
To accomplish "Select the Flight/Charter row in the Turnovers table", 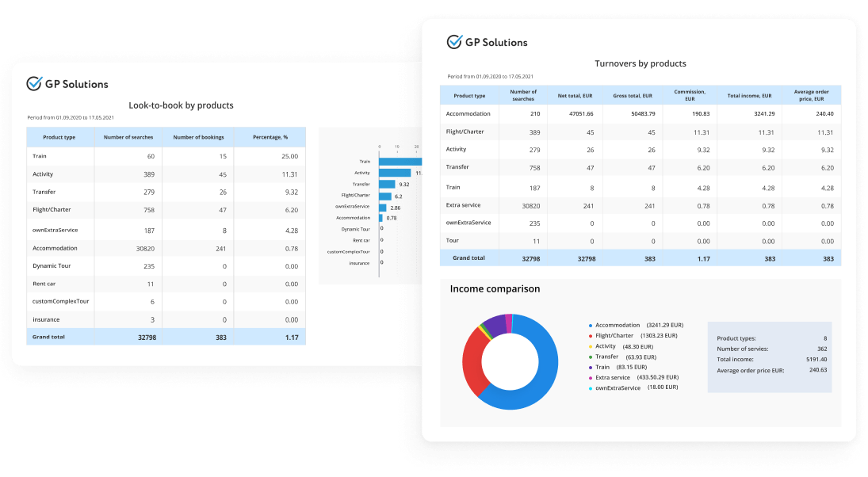I will 640,132.
